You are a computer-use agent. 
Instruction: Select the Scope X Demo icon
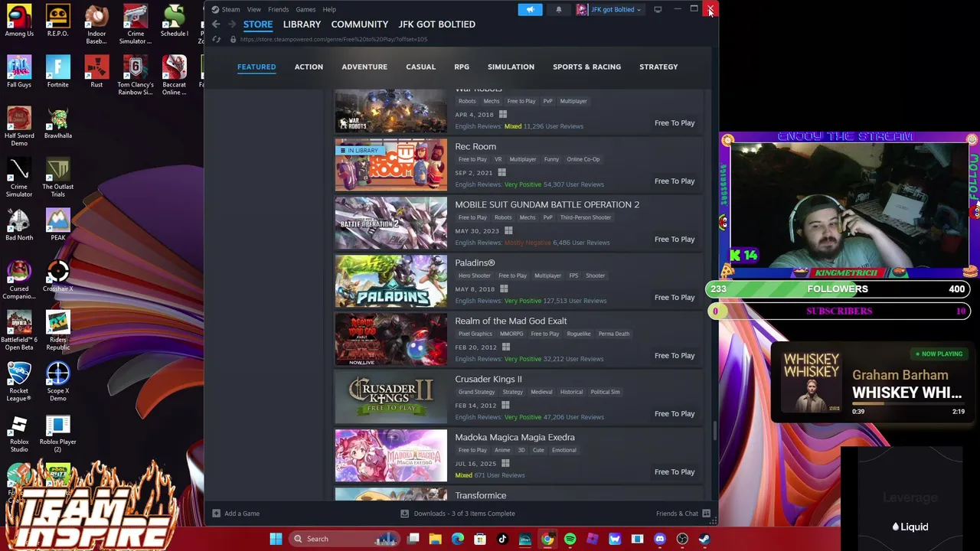tap(57, 382)
